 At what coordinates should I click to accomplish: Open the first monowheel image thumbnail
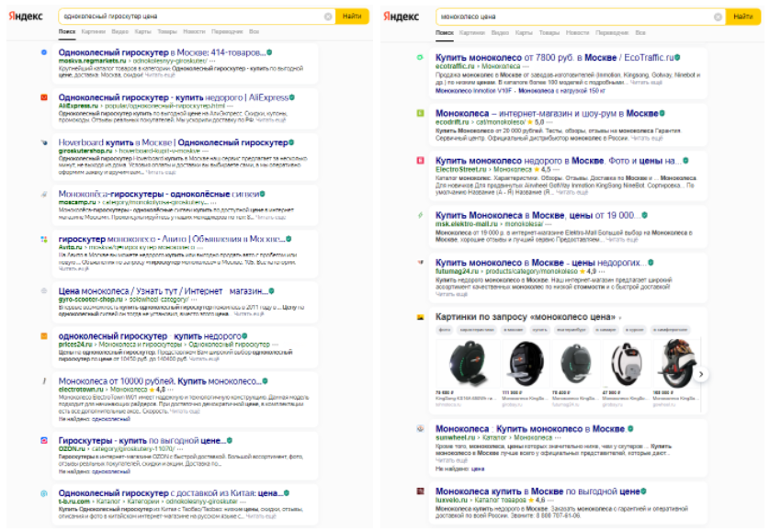click(467, 364)
